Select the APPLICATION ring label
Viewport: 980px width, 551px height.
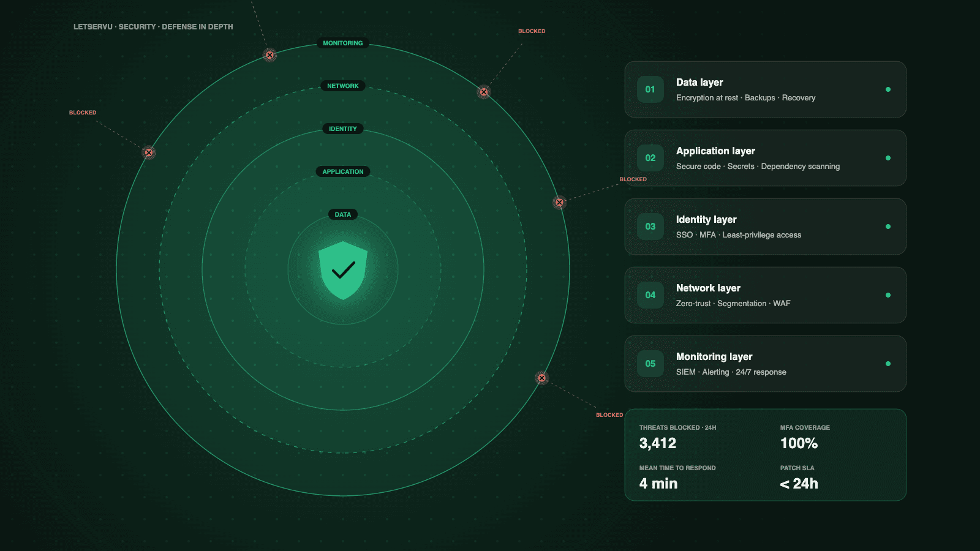point(343,172)
